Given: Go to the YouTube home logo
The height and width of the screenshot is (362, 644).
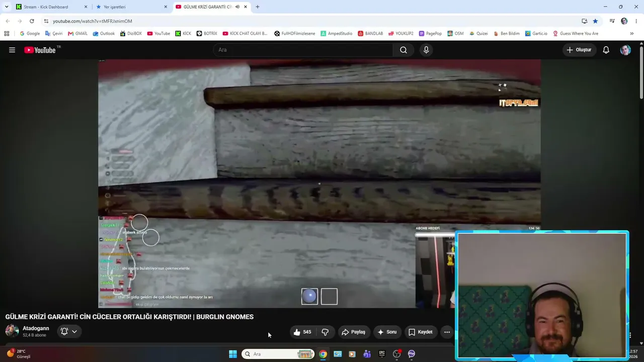Looking at the screenshot, I should (40, 50).
